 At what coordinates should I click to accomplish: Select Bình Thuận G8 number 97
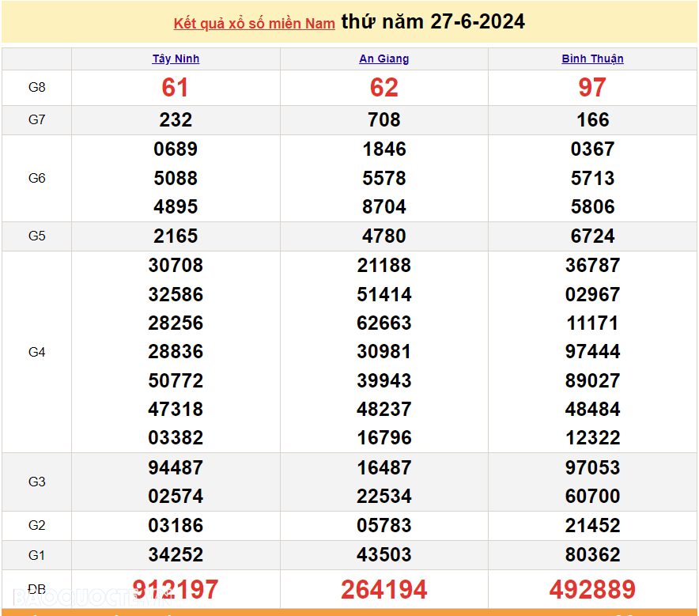pyautogui.click(x=592, y=87)
